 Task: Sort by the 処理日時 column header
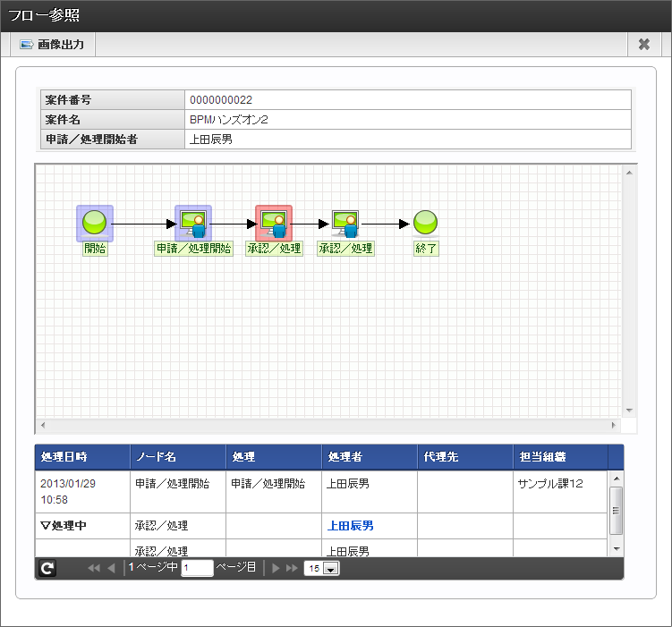click(82, 457)
